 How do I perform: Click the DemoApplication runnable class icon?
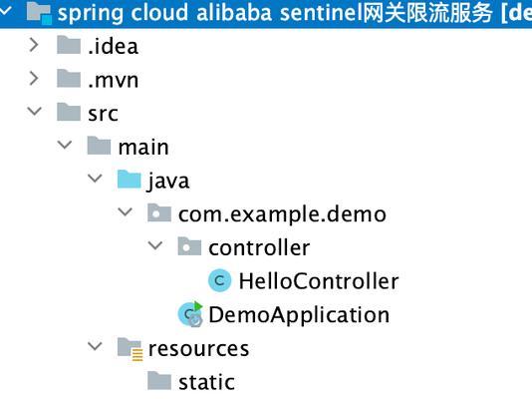pyautogui.click(x=190, y=314)
